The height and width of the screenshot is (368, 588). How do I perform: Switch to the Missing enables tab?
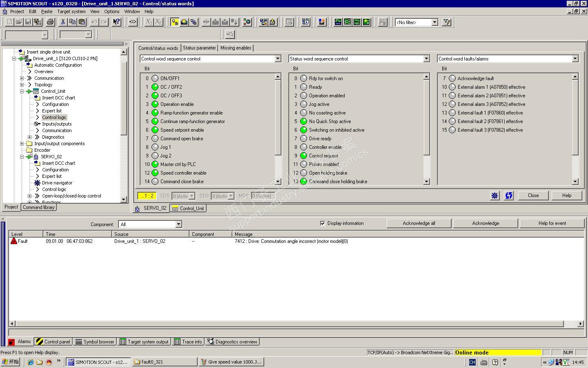(x=236, y=48)
